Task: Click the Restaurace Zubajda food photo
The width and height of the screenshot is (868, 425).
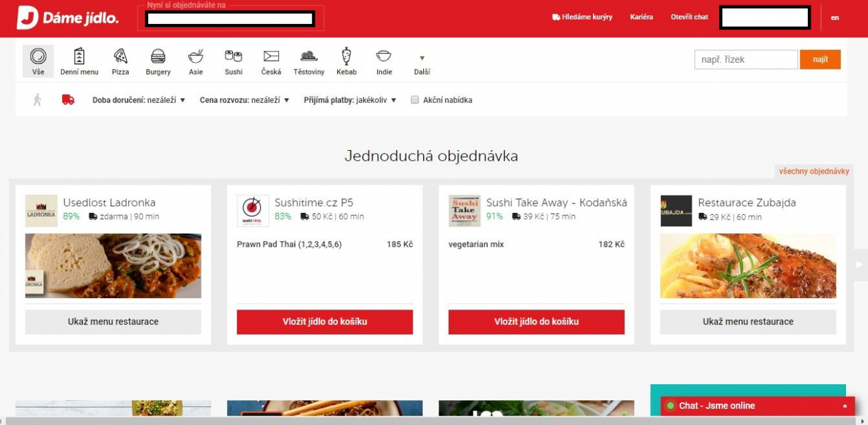Action: click(748, 266)
